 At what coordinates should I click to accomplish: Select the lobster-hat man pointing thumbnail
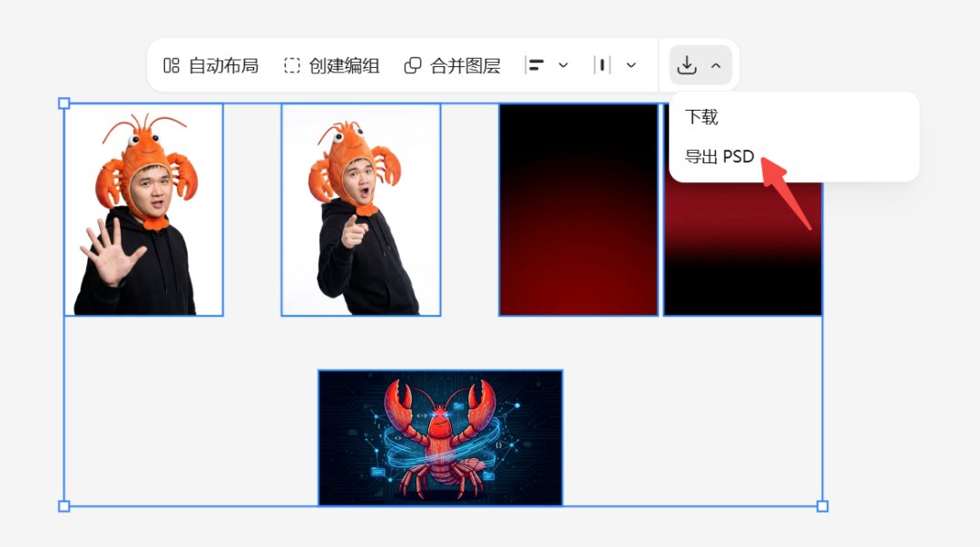[361, 210]
